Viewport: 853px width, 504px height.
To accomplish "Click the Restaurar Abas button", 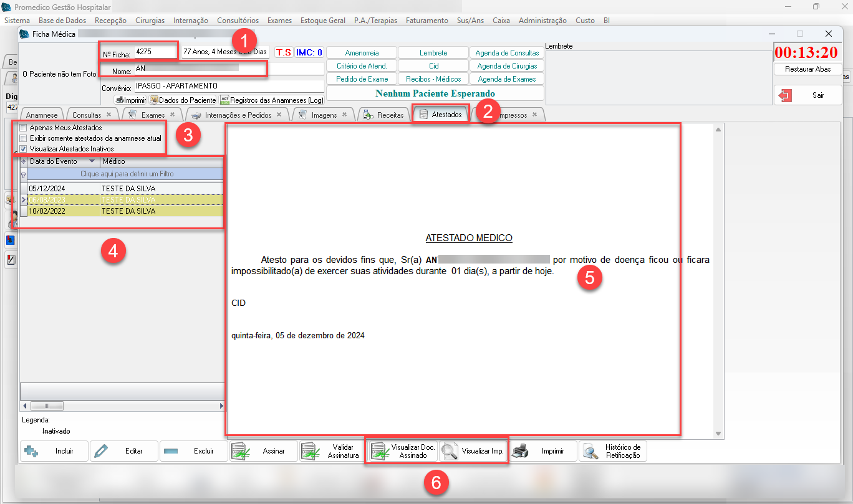I will pyautogui.click(x=807, y=69).
